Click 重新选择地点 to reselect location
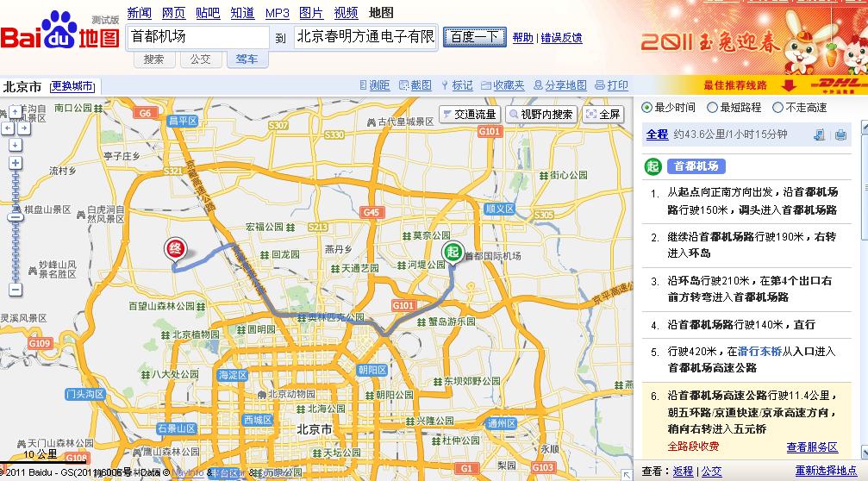The image size is (868, 481). 826,471
